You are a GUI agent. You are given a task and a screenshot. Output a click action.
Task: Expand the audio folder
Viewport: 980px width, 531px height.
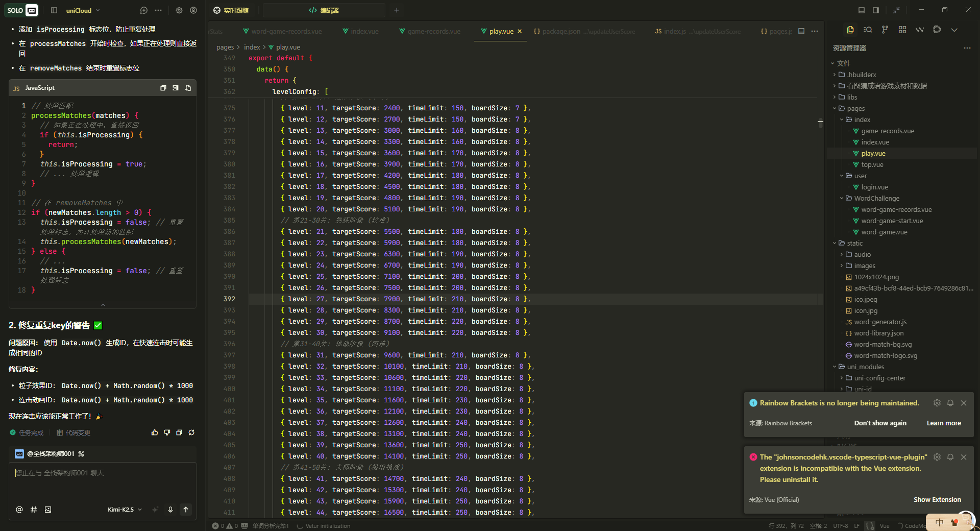862,254
